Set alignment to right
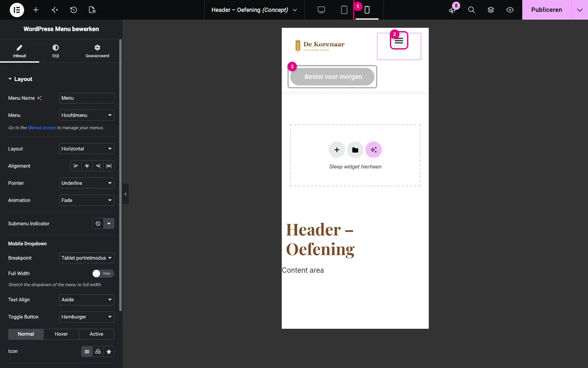 [98, 166]
